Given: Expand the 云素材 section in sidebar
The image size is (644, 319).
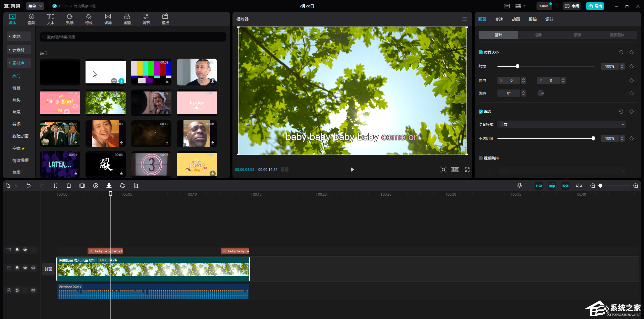Looking at the screenshot, I should tap(18, 50).
